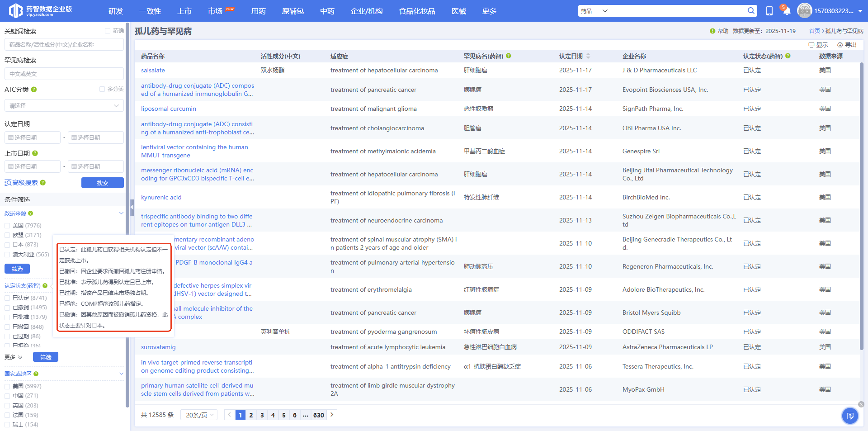Viewport: 868px width, 431px height.
Task: Open the 上市日期 end date picker
Action: 96,166
